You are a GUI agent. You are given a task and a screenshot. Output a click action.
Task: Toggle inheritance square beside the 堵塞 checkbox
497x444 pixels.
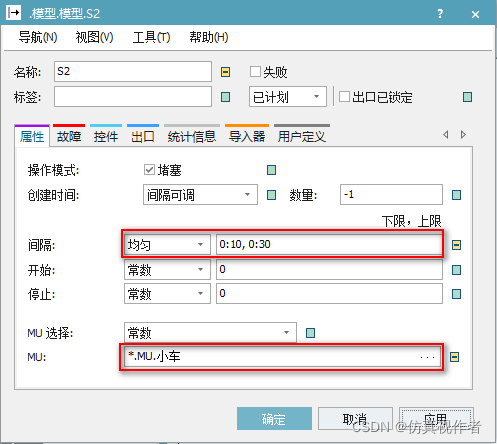click(x=271, y=170)
